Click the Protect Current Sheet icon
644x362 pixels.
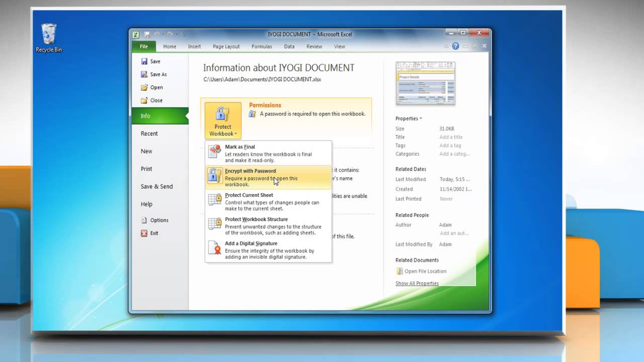point(215,200)
